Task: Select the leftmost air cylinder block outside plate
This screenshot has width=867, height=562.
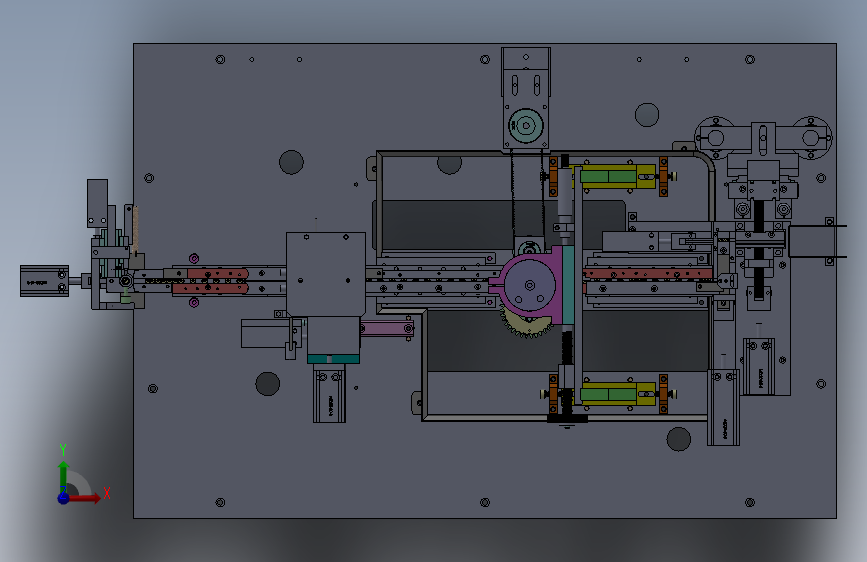Action: [x=44, y=281]
